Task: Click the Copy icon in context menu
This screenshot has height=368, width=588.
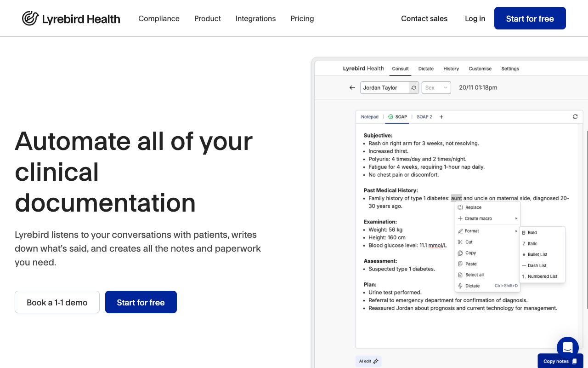Action: point(460,253)
